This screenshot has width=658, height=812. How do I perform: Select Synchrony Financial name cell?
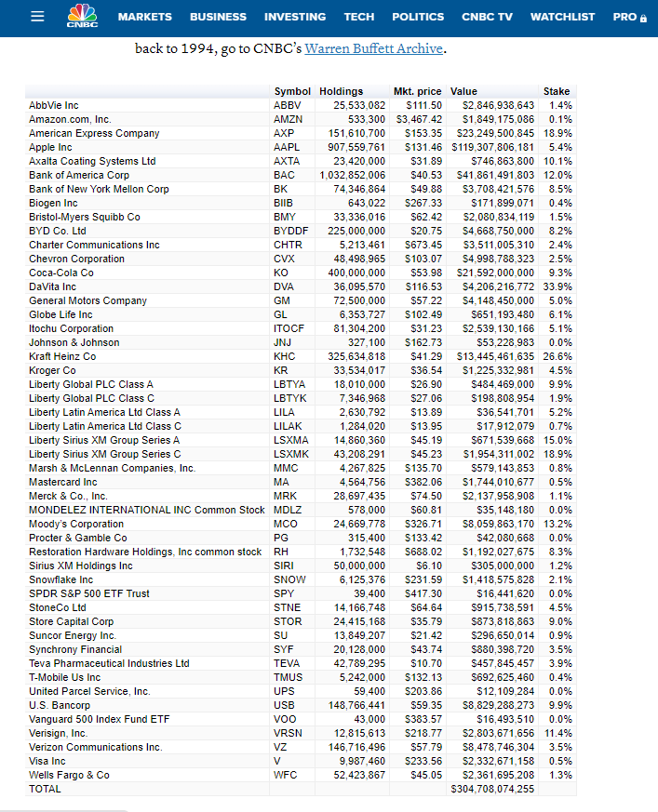75,650
